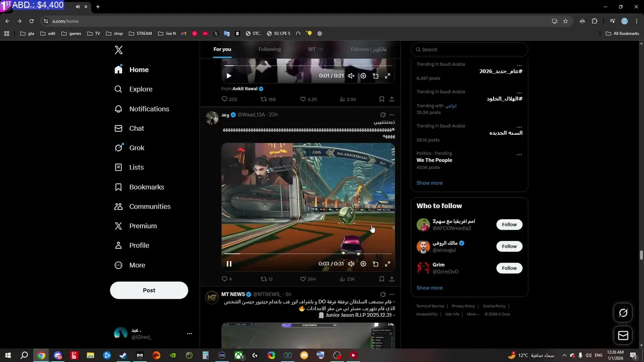Follow @alrougui
The width and height of the screenshot is (644, 362).
coord(509,246)
